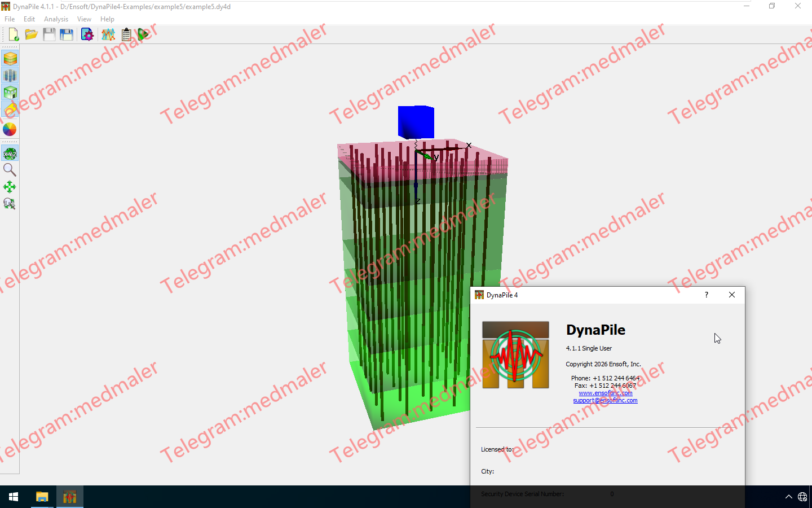Viewport: 812px width, 508px height.
Task: Open the clipboard report icon
Action: pos(126,34)
